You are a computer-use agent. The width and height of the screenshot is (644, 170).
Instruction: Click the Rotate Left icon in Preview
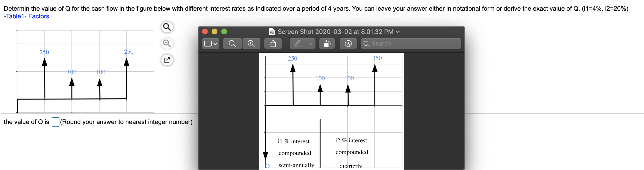coord(327,43)
